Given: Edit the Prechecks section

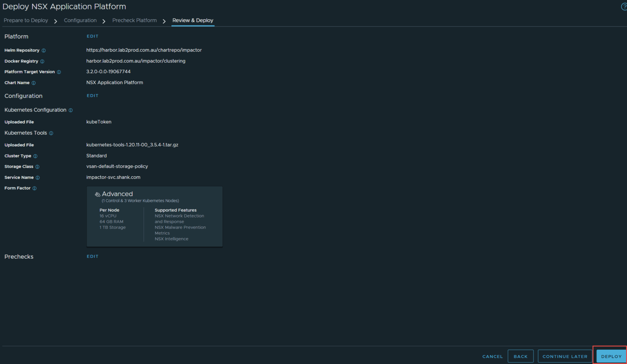Looking at the screenshot, I should click(x=92, y=256).
